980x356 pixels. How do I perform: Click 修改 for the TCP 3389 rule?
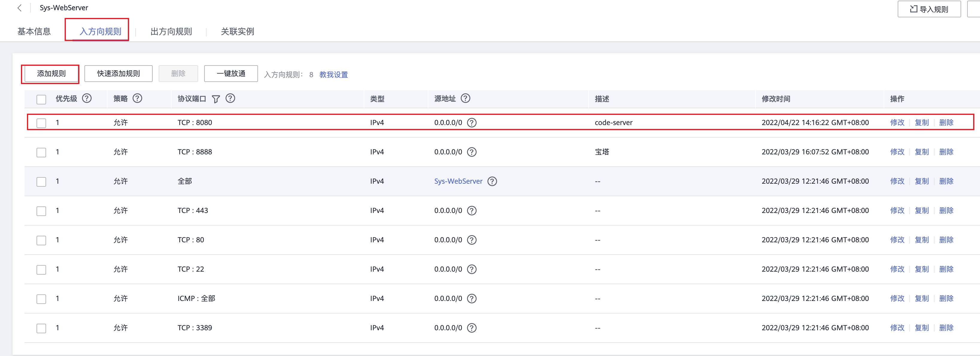pos(897,328)
